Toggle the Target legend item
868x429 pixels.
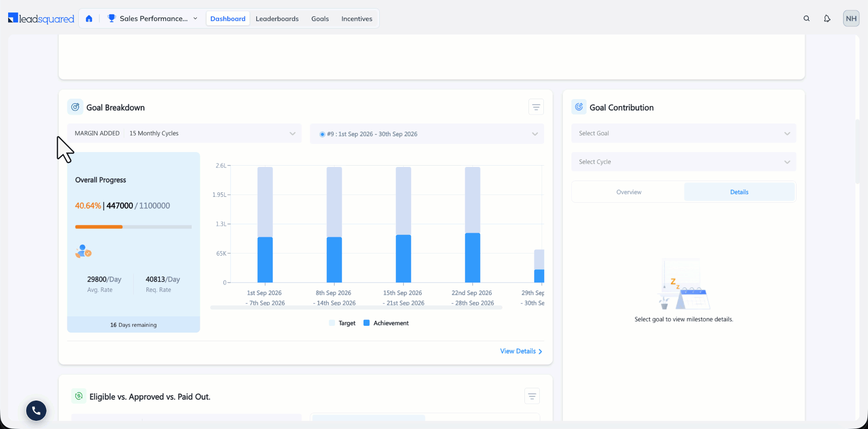click(342, 323)
